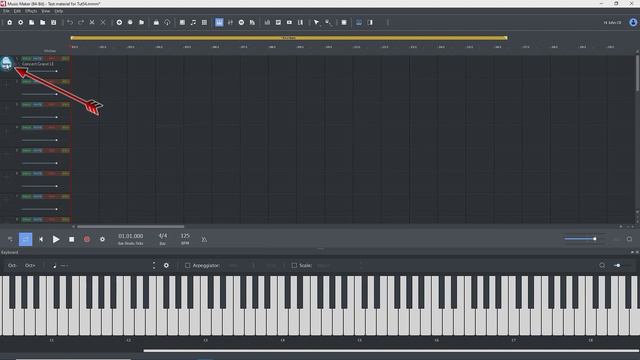Viewport: 640px width, 360px height.
Task: Click the Delete X icon in toolbar
Action: (103, 22)
